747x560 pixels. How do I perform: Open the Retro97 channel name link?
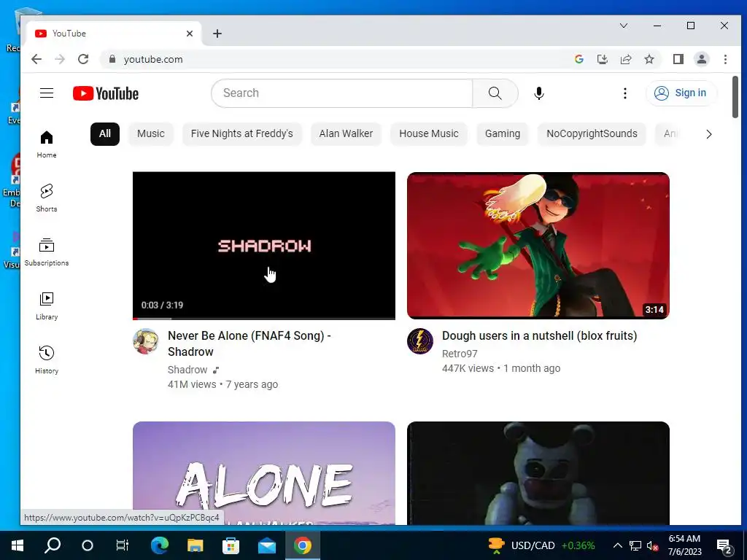460,354
